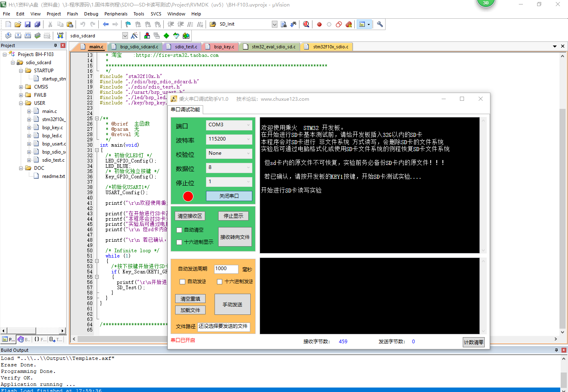Save all files with the multiple-disk icon
Viewport: 568px width, 392px height.
(37, 24)
